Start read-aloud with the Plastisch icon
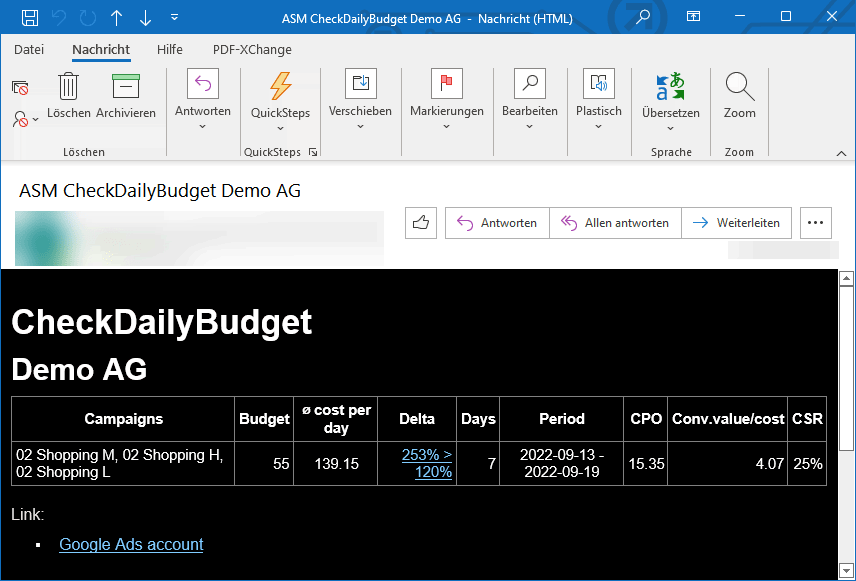 point(598,85)
